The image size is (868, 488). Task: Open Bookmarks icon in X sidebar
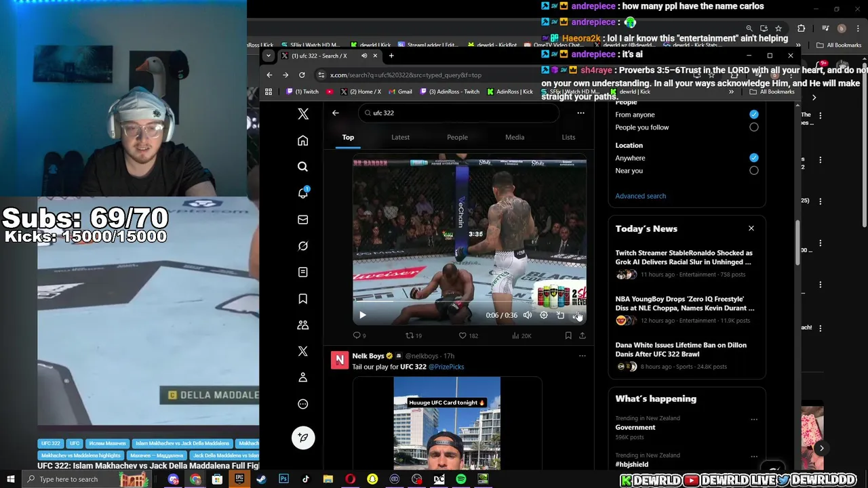(x=303, y=299)
